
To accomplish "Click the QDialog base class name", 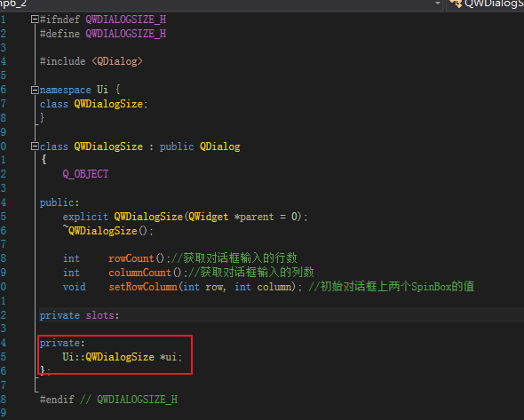I will pos(220,147).
